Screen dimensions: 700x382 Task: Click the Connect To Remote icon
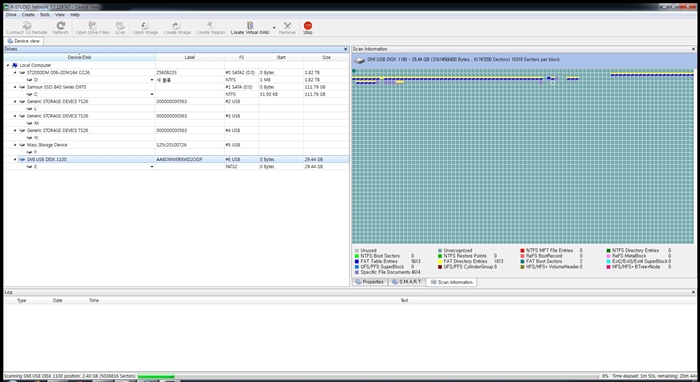coord(27,26)
